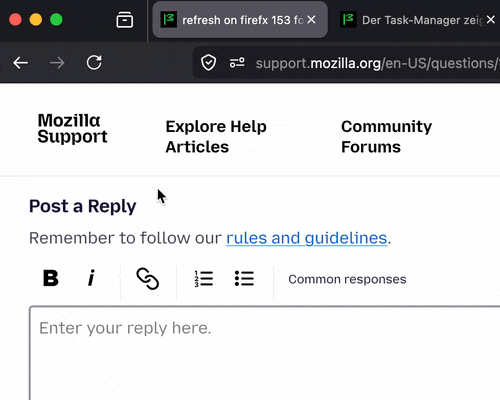500x400 pixels.
Task: Open Explore Help Articles menu
Action: [x=216, y=137]
